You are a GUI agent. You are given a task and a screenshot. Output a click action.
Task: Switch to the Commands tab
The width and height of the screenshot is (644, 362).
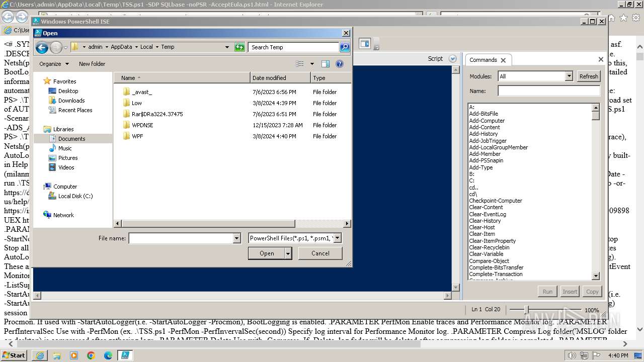483,60
